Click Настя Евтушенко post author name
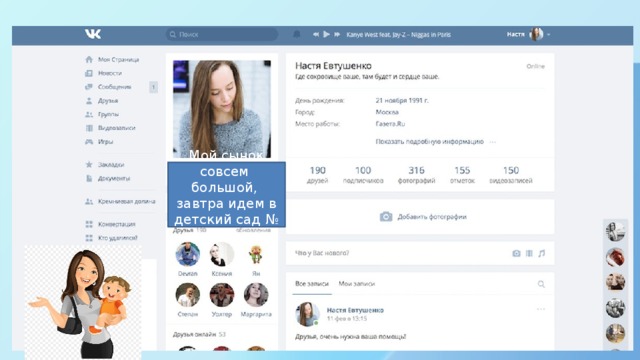The height and width of the screenshot is (360, 640). [355, 310]
